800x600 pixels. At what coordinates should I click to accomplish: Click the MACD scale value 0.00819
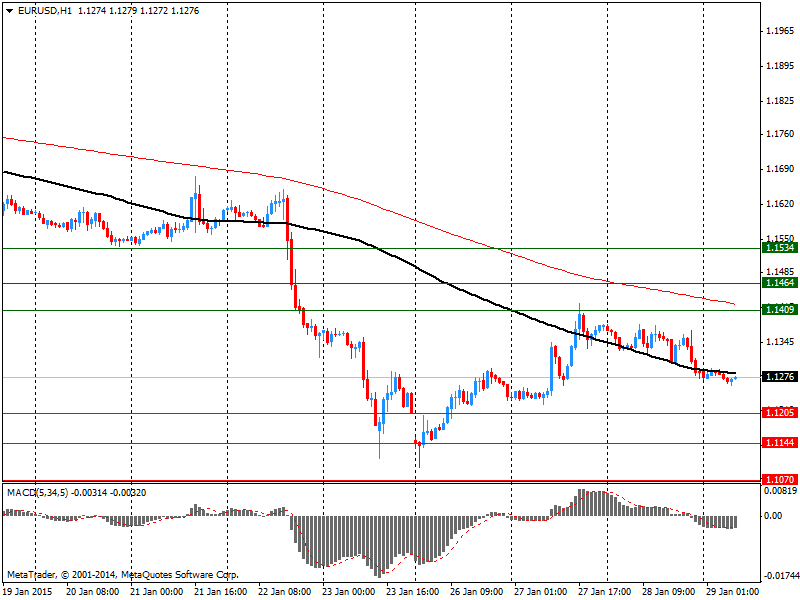780,491
